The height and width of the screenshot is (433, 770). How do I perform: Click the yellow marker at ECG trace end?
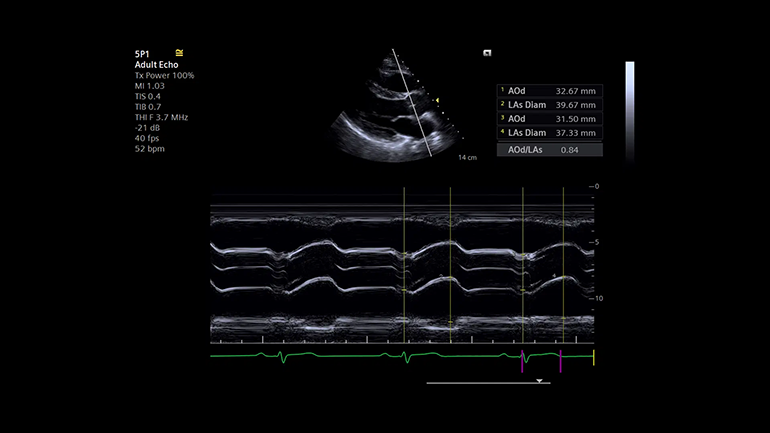coord(594,357)
